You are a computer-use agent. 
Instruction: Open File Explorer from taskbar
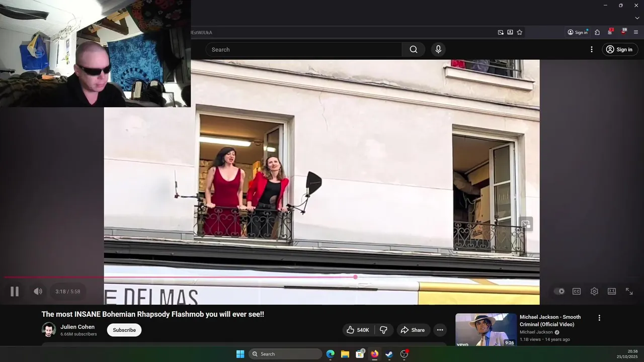pyautogui.click(x=345, y=354)
